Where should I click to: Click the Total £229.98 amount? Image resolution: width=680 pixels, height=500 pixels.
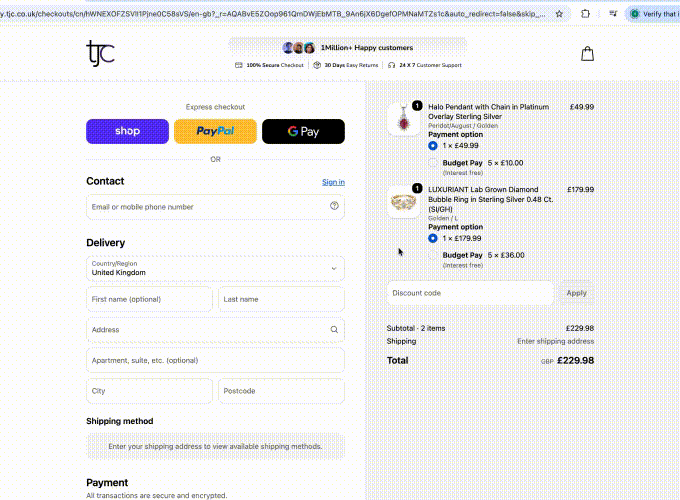(575, 360)
